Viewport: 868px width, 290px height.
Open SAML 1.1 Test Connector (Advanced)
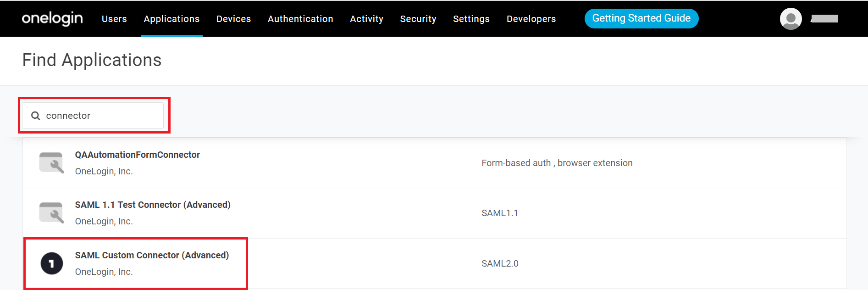pos(153,205)
